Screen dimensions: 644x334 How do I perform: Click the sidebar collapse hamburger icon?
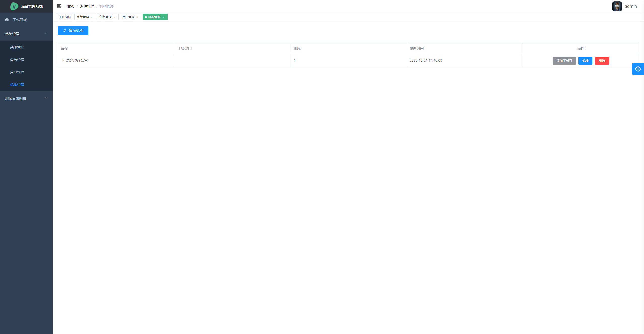coord(59,6)
